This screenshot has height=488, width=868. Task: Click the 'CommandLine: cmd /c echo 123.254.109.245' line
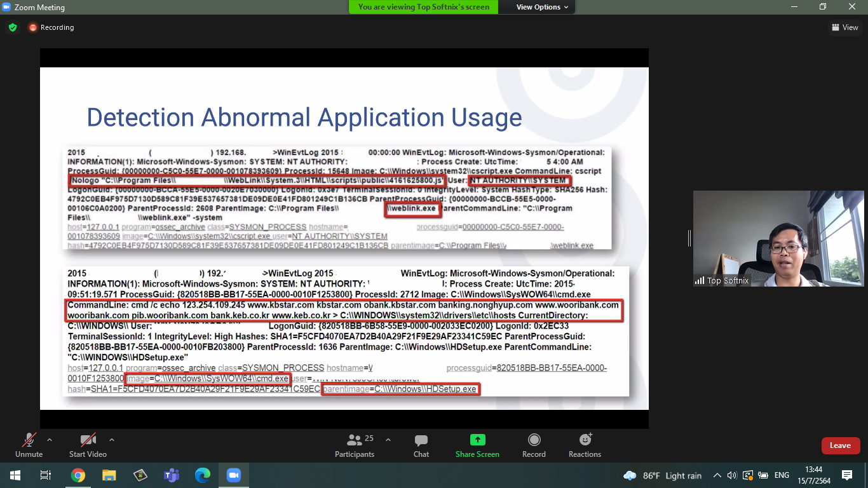coord(343,310)
